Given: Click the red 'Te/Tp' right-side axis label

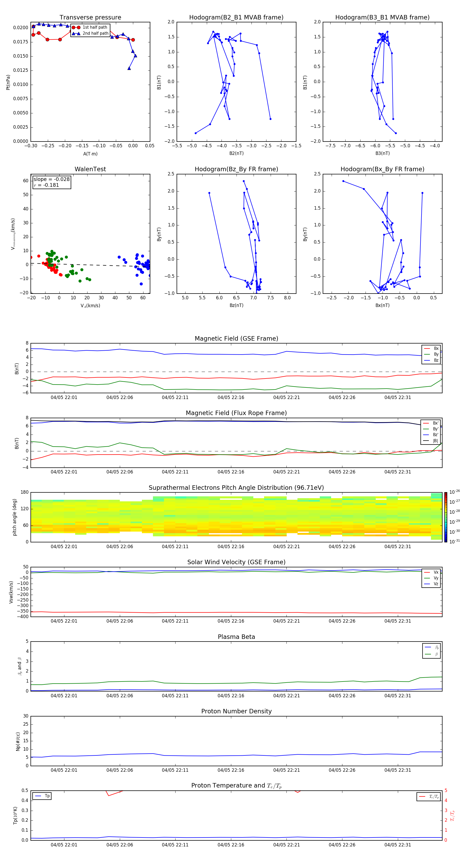Looking at the screenshot, I should (x=453, y=815).
